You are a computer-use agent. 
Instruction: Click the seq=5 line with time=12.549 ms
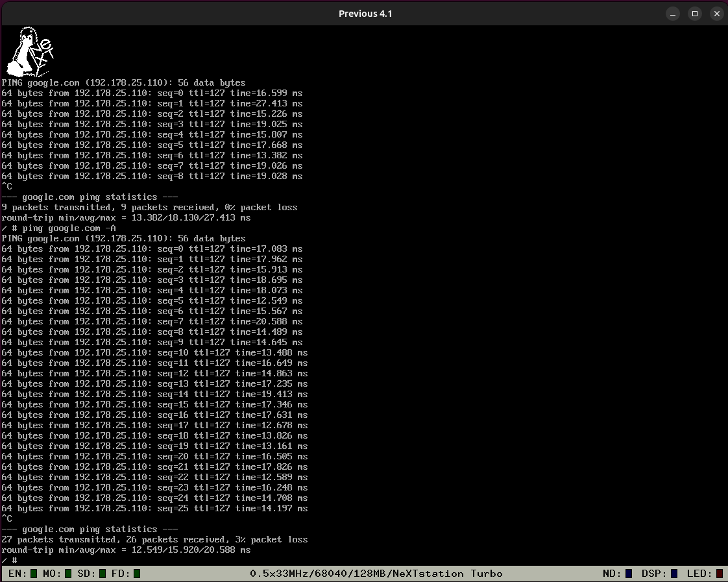point(152,301)
